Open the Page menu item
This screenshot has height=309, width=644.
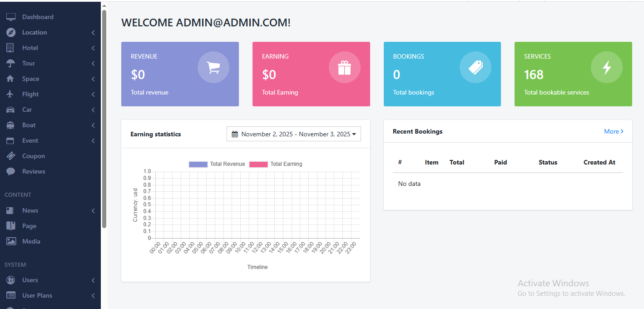pyautogui.click(x=29, y=226)
